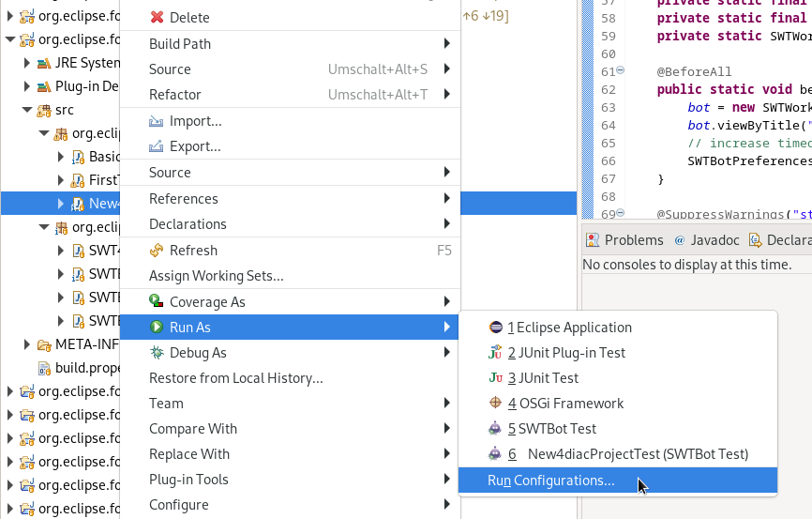This screenshot has height=519, width=812.
Task: Click the Debug As bug icon
Action: point(156,353)
